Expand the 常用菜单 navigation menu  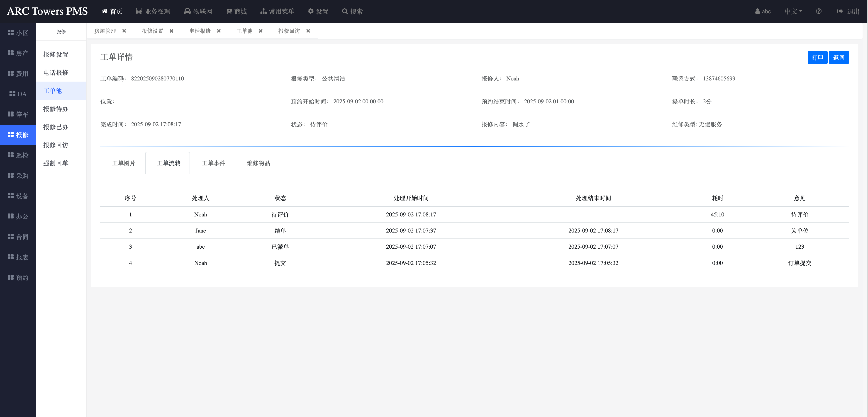[x=277, y=11]
